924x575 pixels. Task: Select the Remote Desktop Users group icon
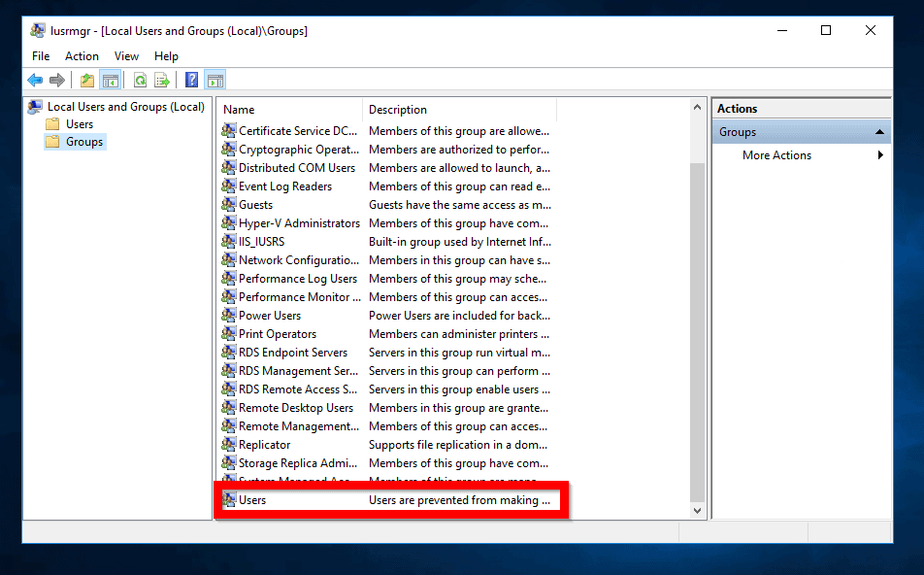pos(229,408)
